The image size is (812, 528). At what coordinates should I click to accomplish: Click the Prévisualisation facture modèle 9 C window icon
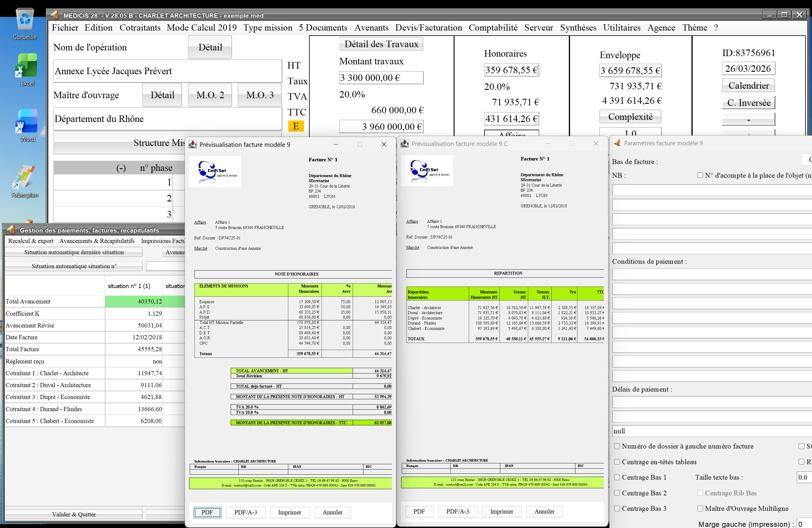(405, 144)
